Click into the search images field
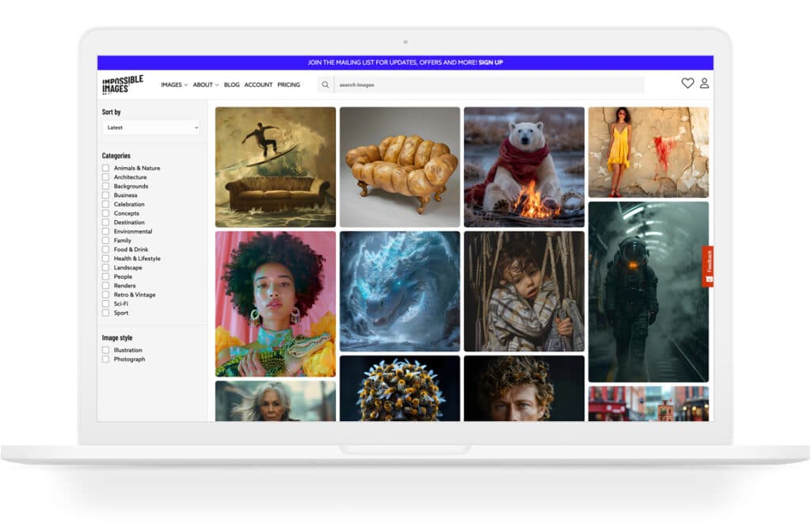This screenshot has width=811, height=532. (x=487, y=85)
